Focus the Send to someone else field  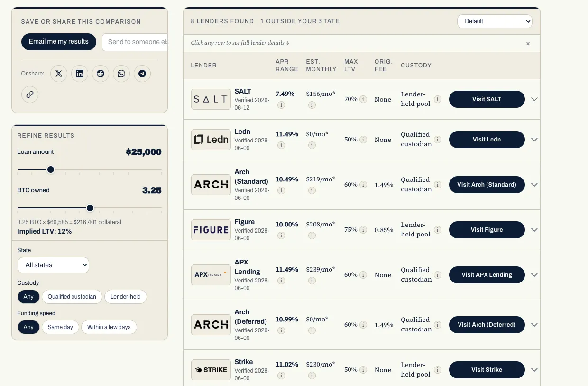click(135, 42)
